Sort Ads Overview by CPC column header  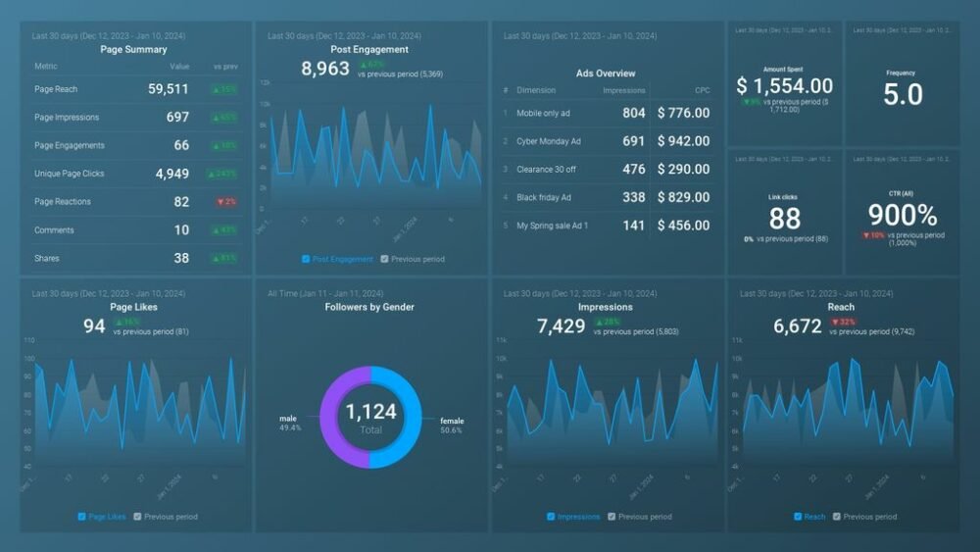tap(702, 90)
